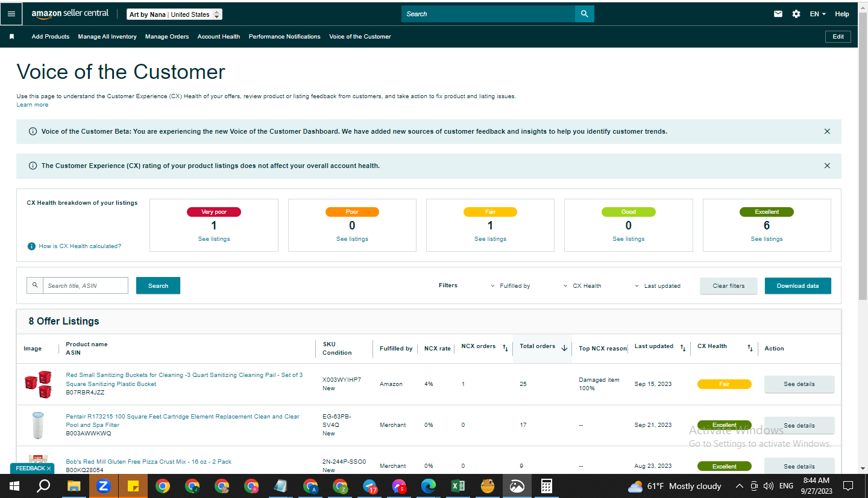Screen dimensions: 868x498
Task: Open the messages envelope icon
Action: pyautogui.click(x=778, y=14)
